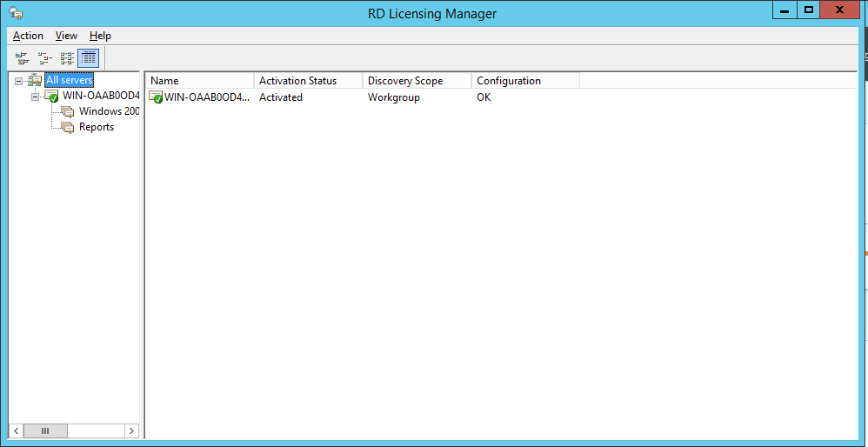The image size is (868, 447).
Task: Select the Details view toolbar icon
Action: pos(89,58)
